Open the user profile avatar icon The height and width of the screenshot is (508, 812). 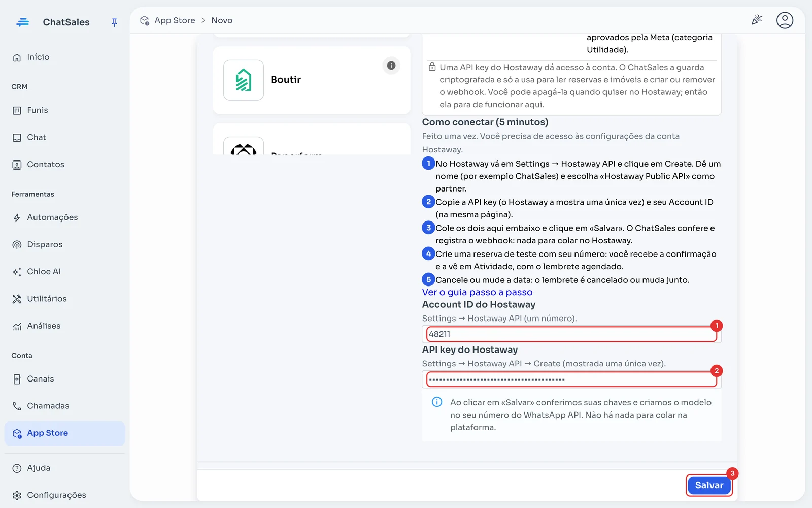coord(785,20)
